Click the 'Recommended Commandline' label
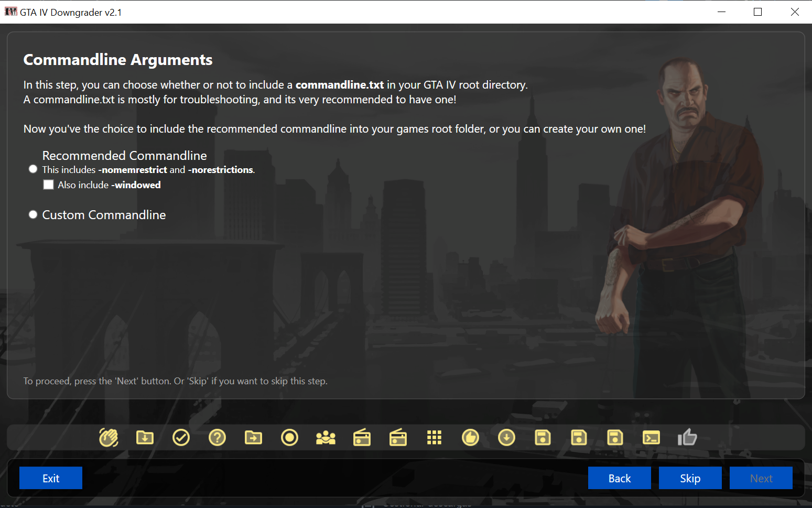Image resolution: width=812 pixels, height=508 pixels. coord(125,156)
